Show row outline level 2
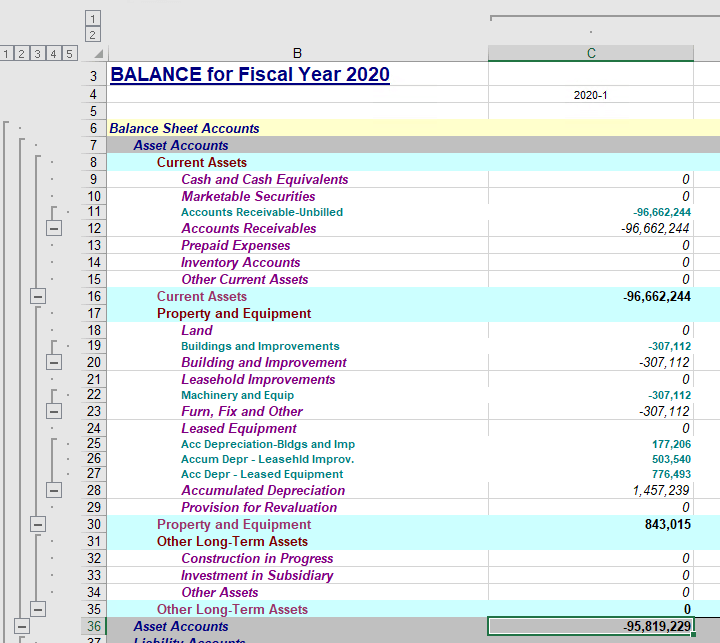 (x=22, y=54)
